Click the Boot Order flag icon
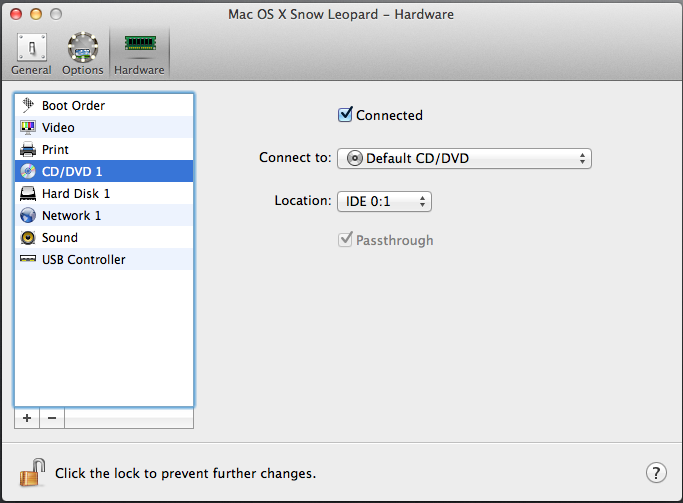The width and height of the screenshot is (683, 503). pyautogui.click(x=28, y=105)
